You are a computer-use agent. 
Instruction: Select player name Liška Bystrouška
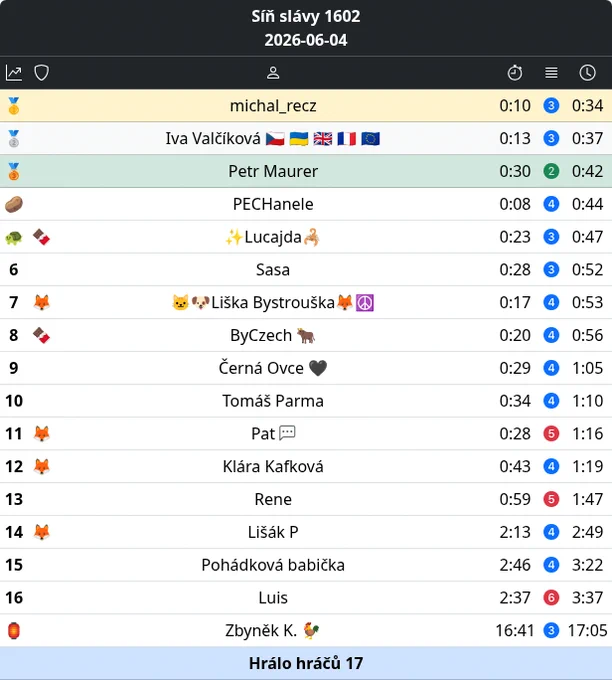[x=273, y=303]
